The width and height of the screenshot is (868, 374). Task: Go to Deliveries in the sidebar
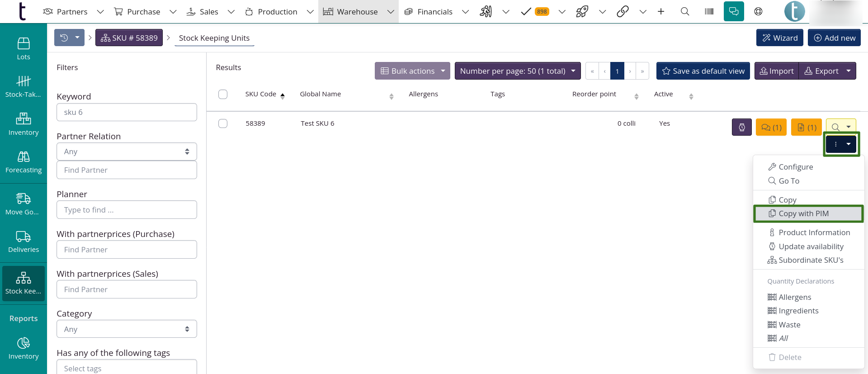click(24, 241)
